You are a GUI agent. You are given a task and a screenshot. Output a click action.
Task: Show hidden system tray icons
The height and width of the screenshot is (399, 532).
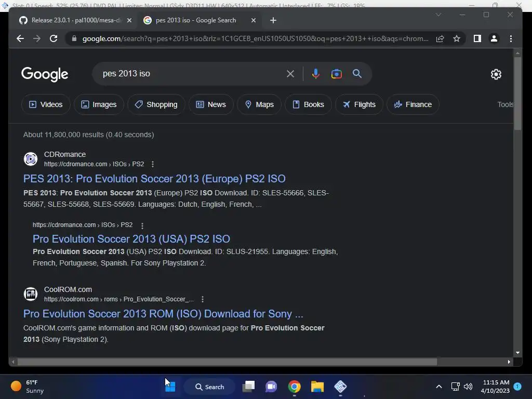click(438, 387)
